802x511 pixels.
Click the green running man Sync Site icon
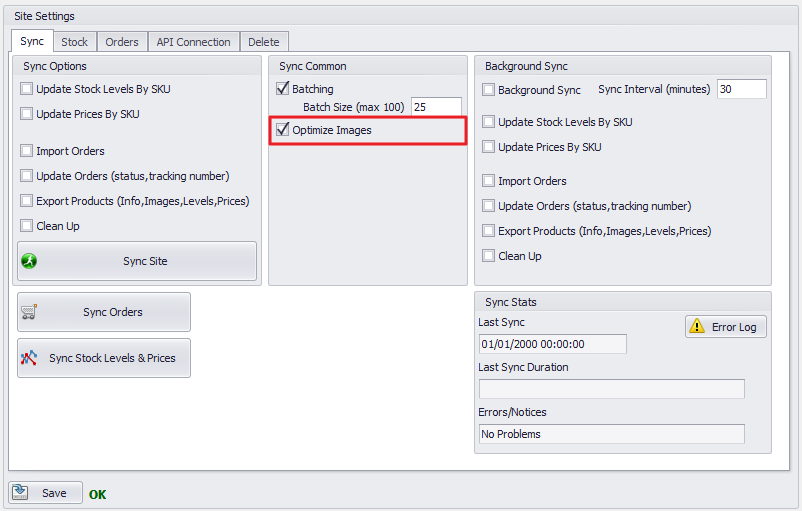tap(29, 261)
